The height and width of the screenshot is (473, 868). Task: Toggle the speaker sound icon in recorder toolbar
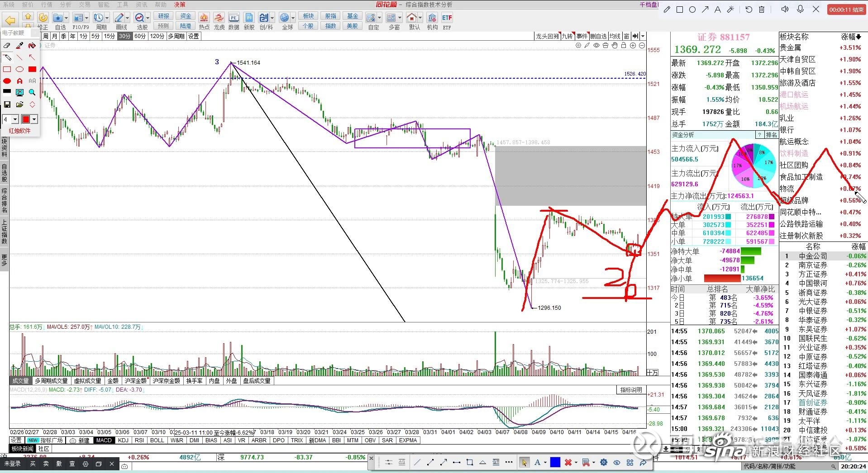pos(785,9)
